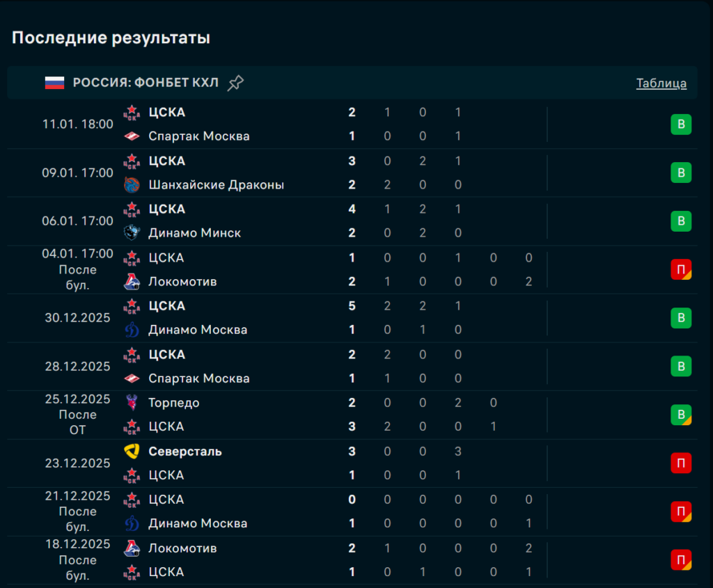Click the РОССИЯ: ФОНБЕТ КХЛ league header

point(146,84)
